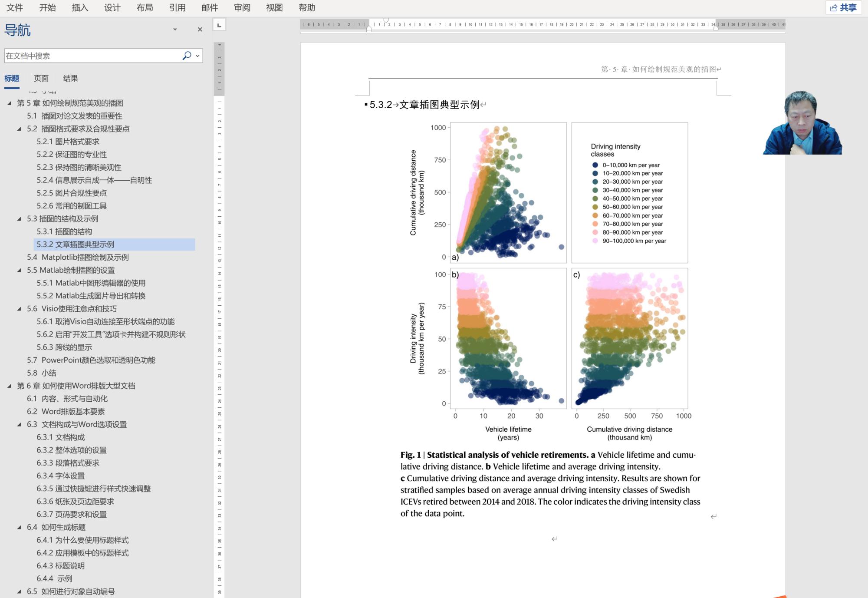Click the search magnifier icon
The width and height of the screenshot is (868, 598).
[187, 56]
